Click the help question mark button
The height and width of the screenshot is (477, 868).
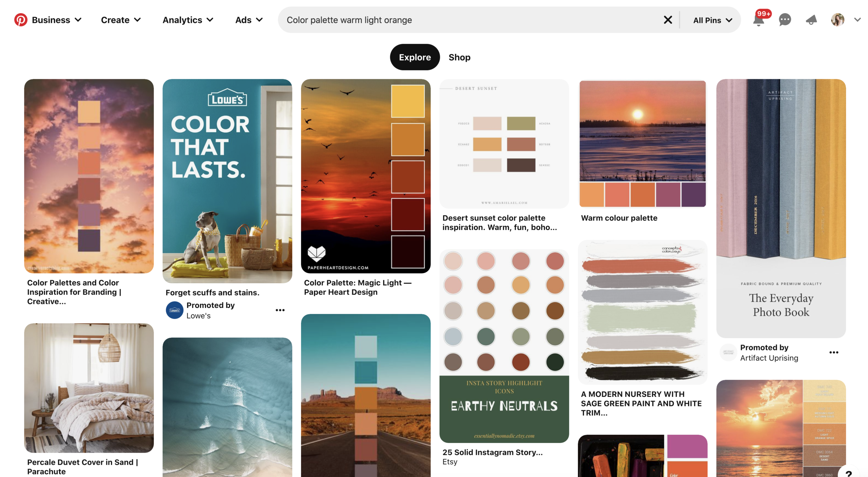point(849,474)
